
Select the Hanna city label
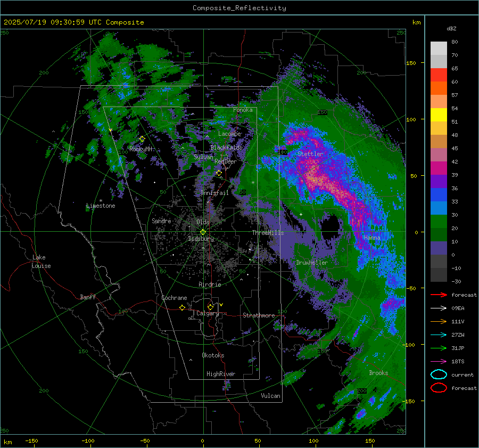click(372, 238)
